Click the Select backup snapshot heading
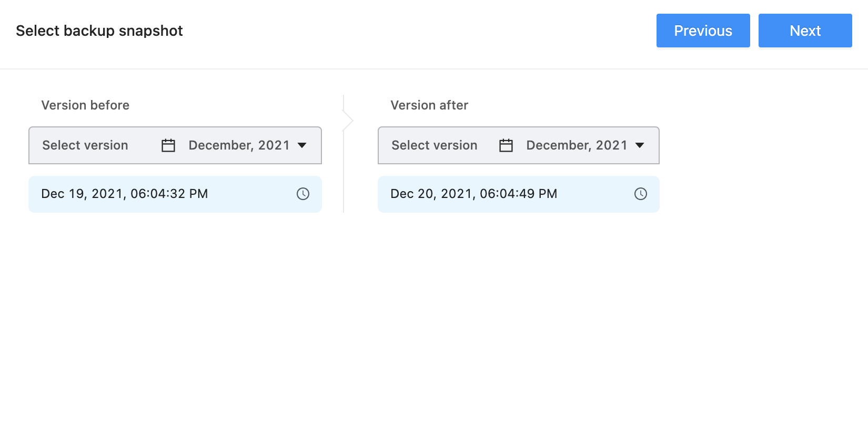The image size is (868, 436). coord(99,31)
